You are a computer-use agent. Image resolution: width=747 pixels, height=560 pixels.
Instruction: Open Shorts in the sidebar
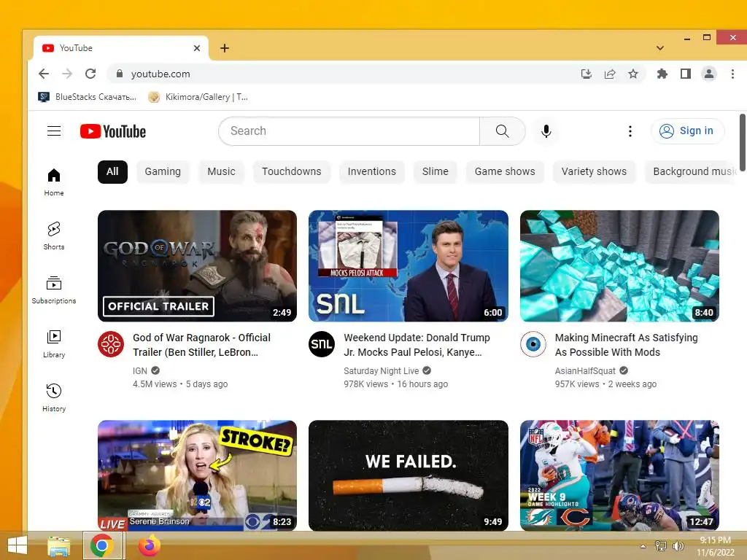coord(54,236)
